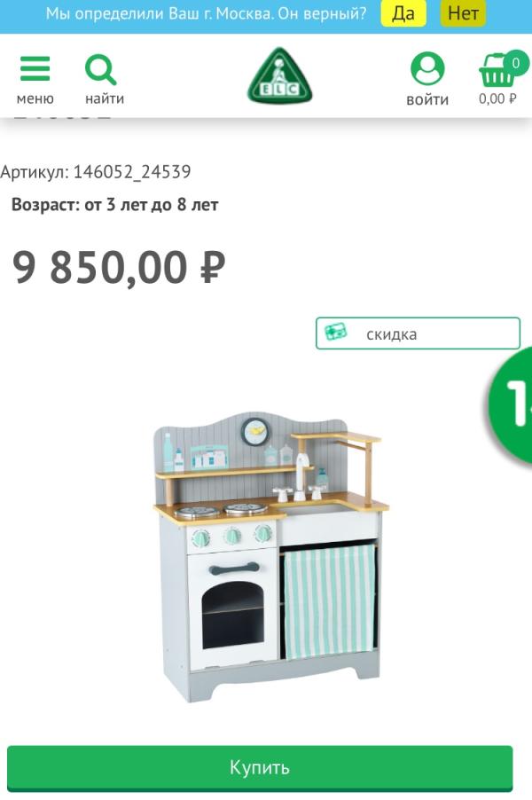The width and height of the screenshot is (532, 800).
Task: Click the 0,00 ₽ cart total
Action: point(497,98)
